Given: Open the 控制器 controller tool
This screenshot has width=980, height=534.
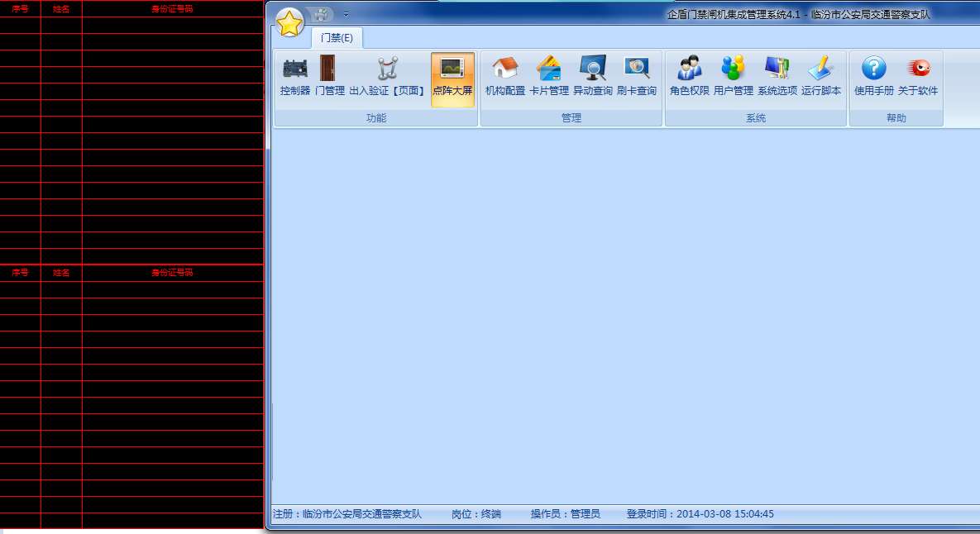Looking at the screenshot, I should pyautogui.click(x=295, y=77).
